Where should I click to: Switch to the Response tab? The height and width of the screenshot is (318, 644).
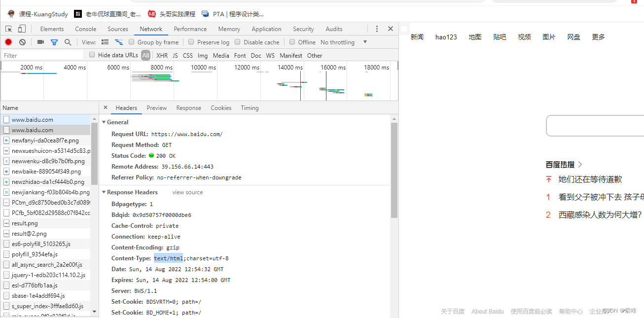click(x=189, y=108)
